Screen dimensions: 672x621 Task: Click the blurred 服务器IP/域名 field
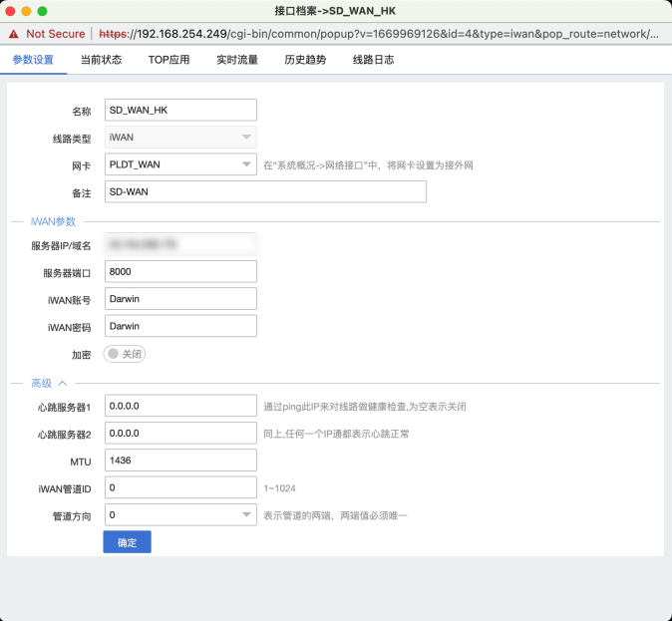[x=180, y=244]
